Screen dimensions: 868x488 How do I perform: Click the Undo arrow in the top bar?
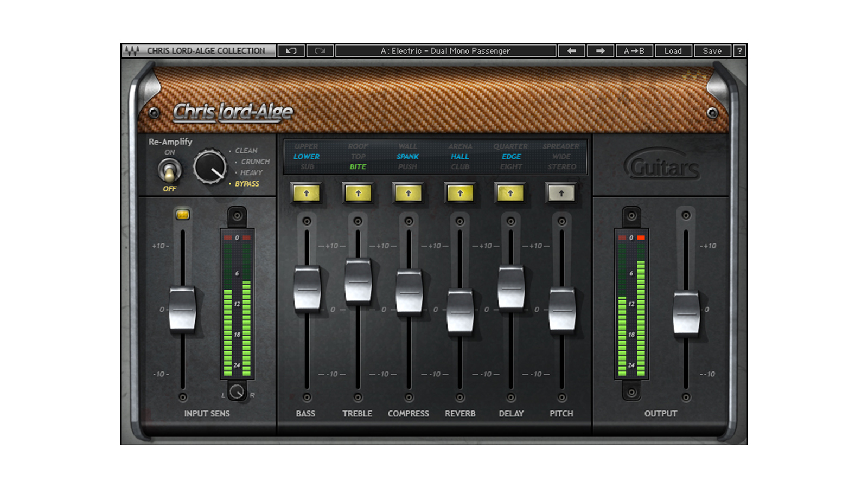(291, 51)
